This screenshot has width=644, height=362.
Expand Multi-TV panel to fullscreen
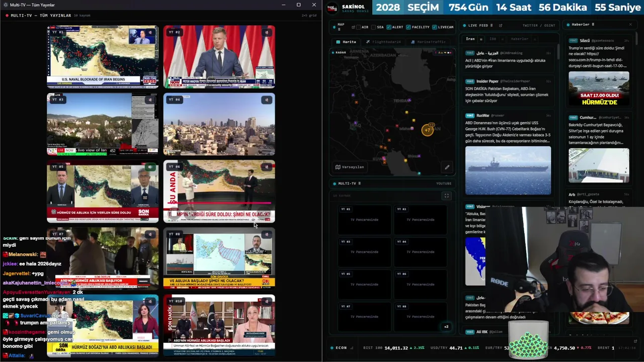pos(446,196)
